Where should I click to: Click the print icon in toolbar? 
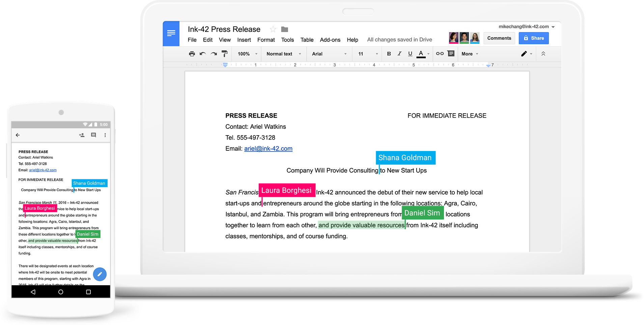click(192, 54)
